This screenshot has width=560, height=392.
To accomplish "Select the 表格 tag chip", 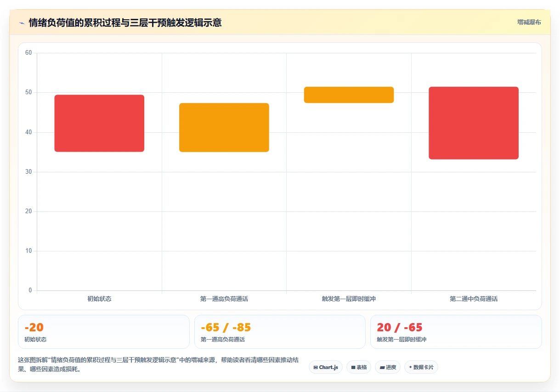I will tap(358, 367).
